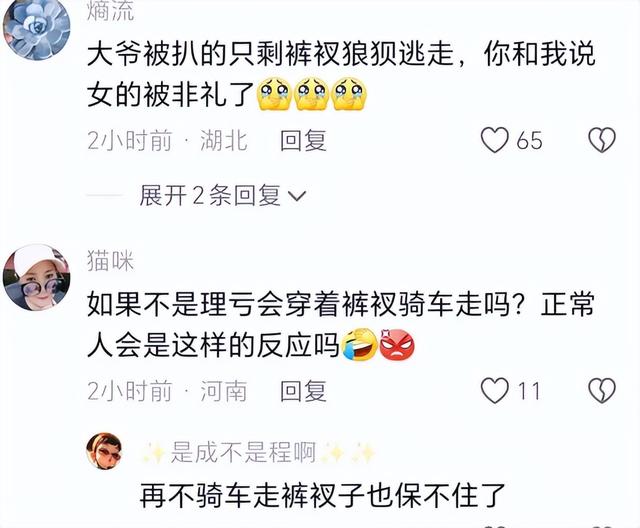
Task: Select comment text about 大爷被扒的只剩裤衩
Action: tap(341, 75)
